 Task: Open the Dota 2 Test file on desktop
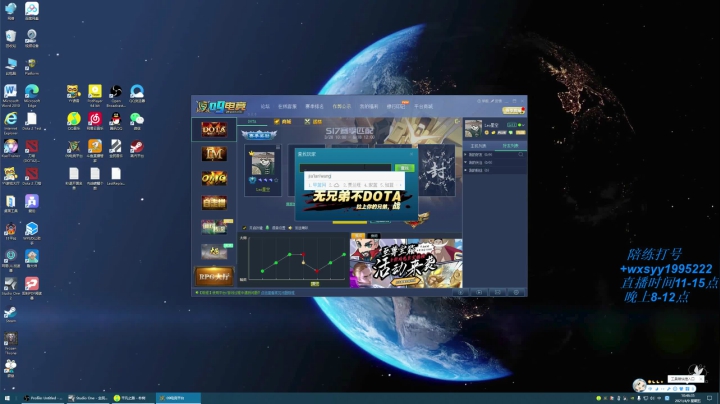click(32, 122)
